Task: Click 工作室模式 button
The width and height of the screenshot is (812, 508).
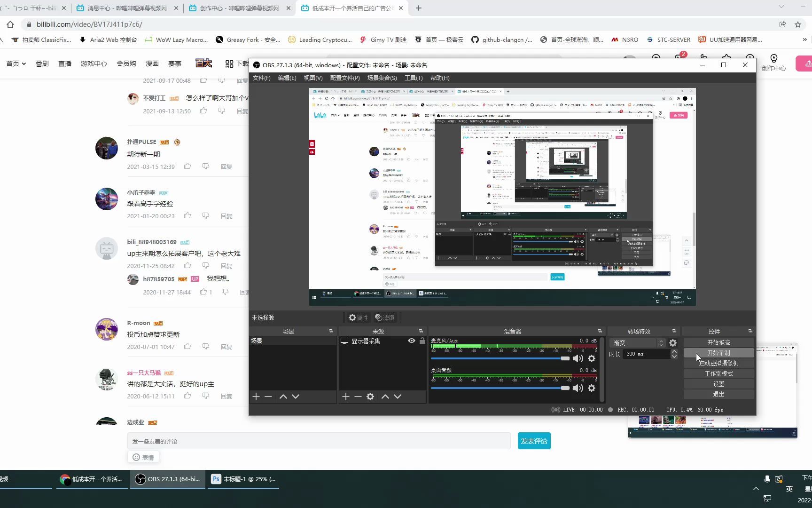Action: [718, 373]
